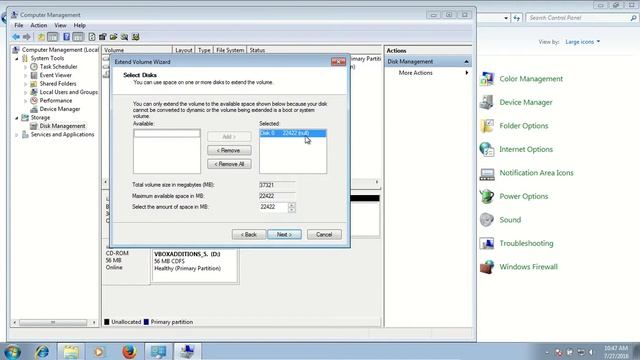This screenshot has width=640, height=360.
Task: Click the left pane horizontal scrollbar
Action: point(54,322)
